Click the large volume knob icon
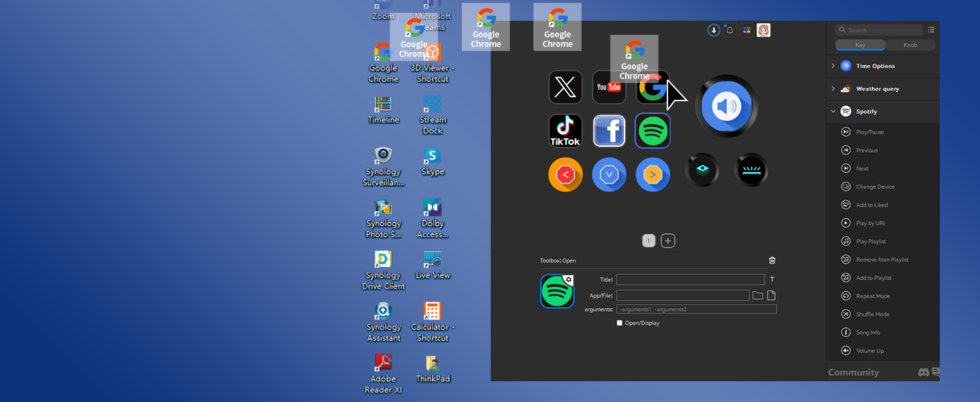 click(726, 106)
